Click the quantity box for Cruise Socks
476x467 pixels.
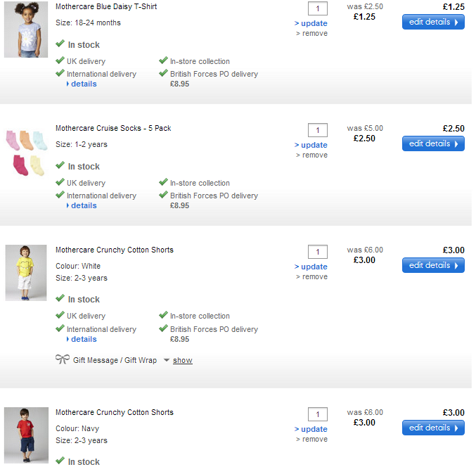tap(318, 130)
